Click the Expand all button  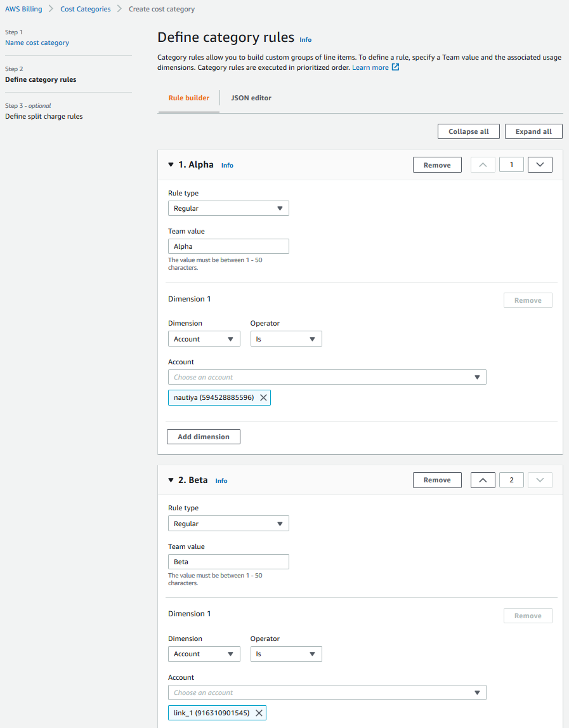point(533,131)
